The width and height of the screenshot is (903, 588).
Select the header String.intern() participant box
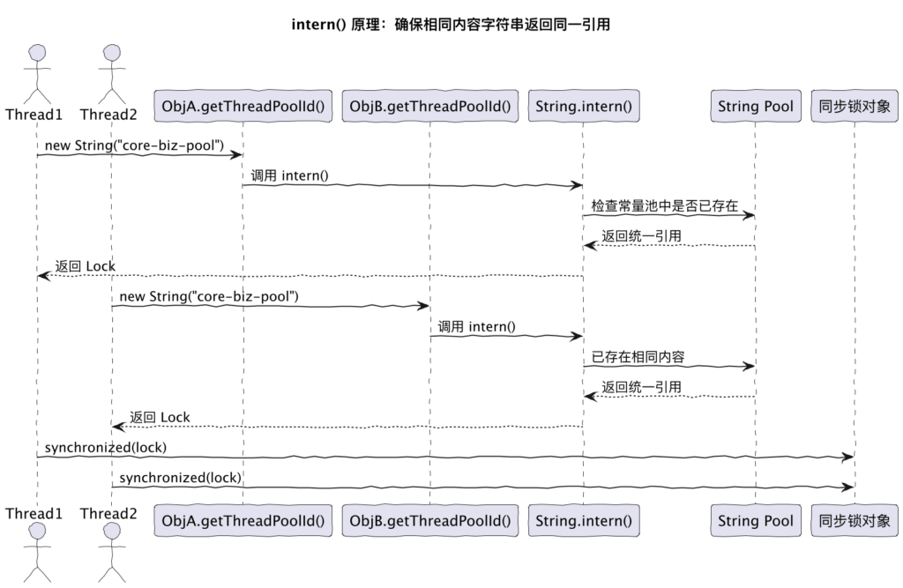[x=583, y=107]
